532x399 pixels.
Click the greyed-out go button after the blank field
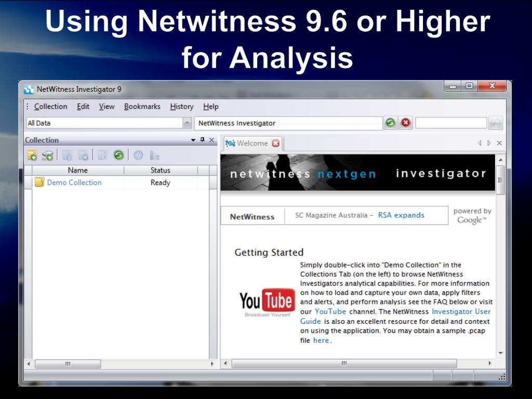(x=495, y=123)
